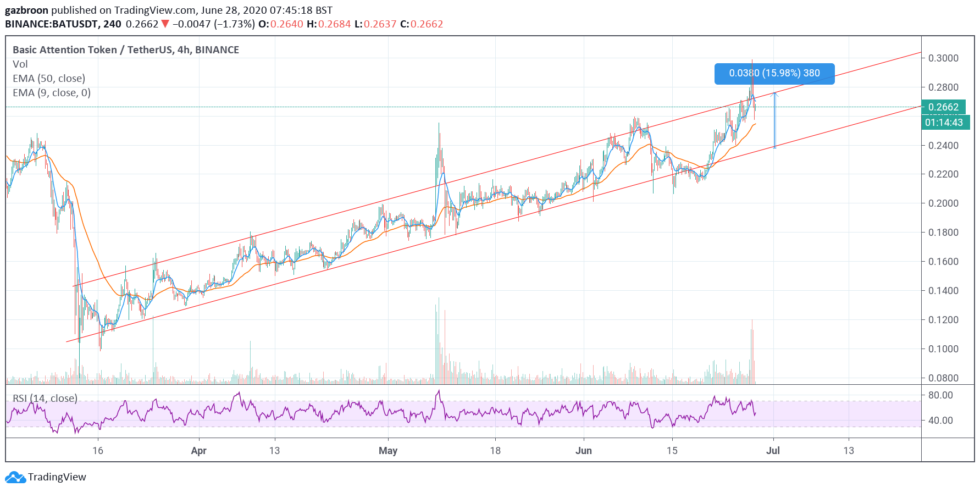Screen dimensions: 980x492
Task: Click the Apr date label on time axis
Action: point(198,451)
